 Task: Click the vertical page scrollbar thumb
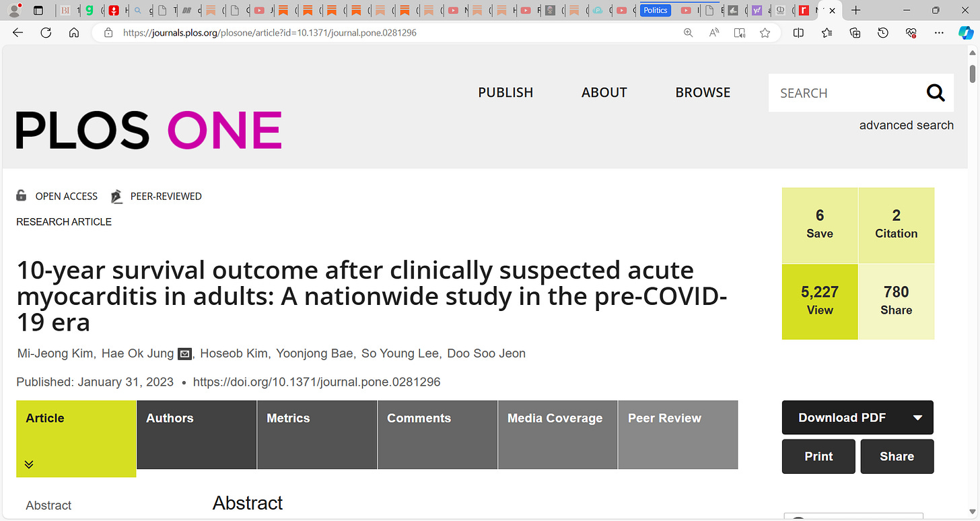[x=973, y=74]
